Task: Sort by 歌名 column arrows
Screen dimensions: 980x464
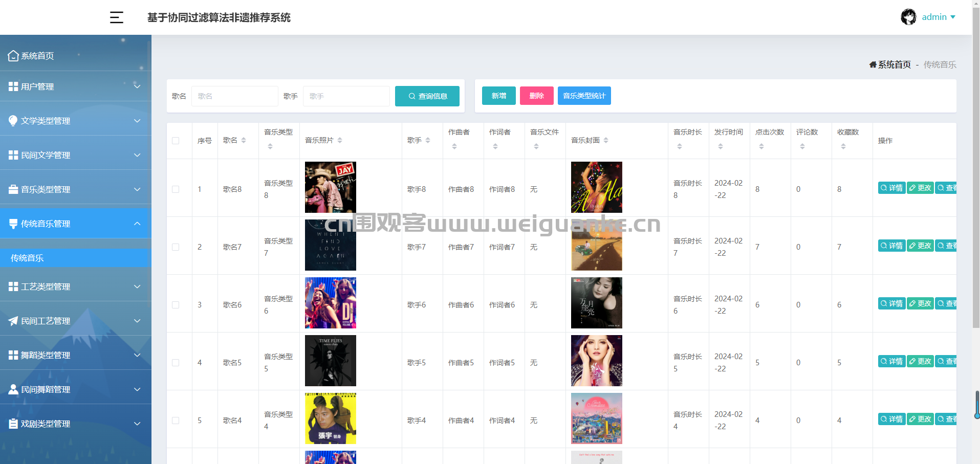Action: coord(244,140)
